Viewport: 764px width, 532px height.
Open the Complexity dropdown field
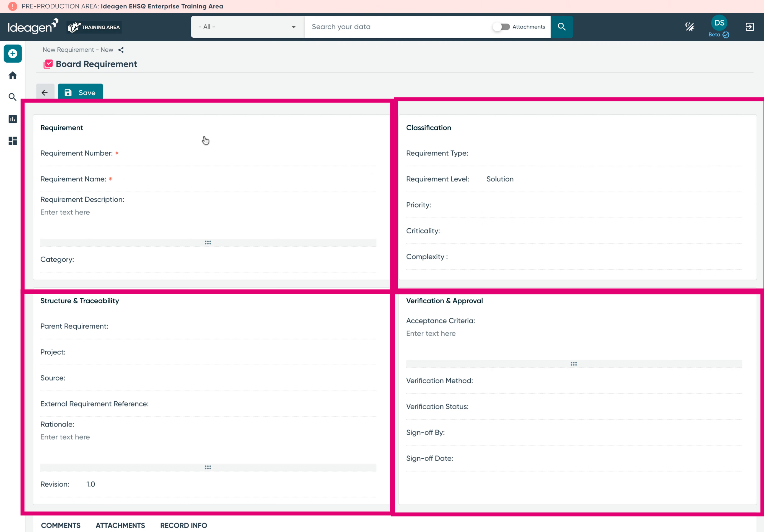[574, 257]
